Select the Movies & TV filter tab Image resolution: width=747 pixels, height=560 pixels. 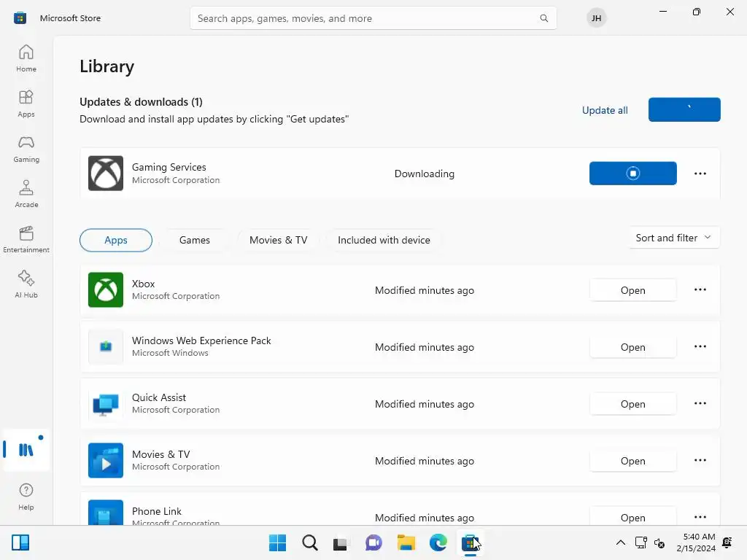pos(278,240)
